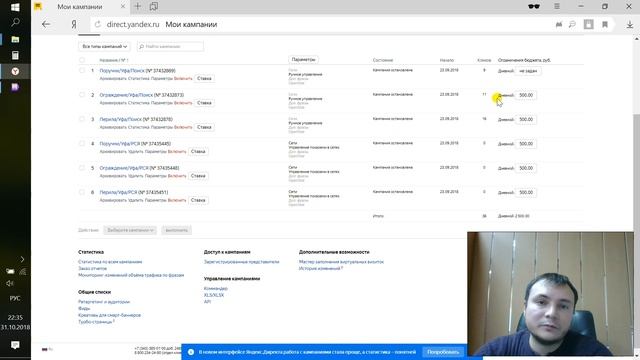Open the browser hamburger menu
The height and width of the screenshot is (360, 640).
(x=557, y=7)
